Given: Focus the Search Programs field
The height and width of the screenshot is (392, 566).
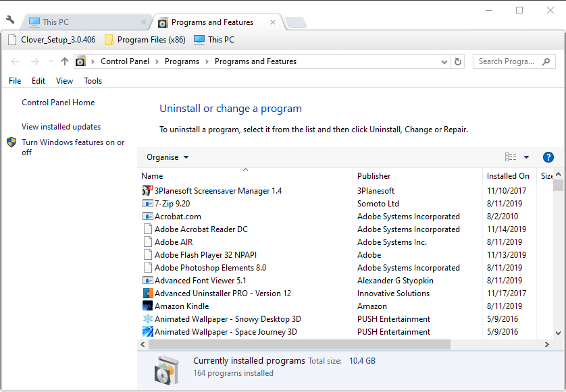Looking at the screenshot, I should pyautogui.click(x=514, y=61).
